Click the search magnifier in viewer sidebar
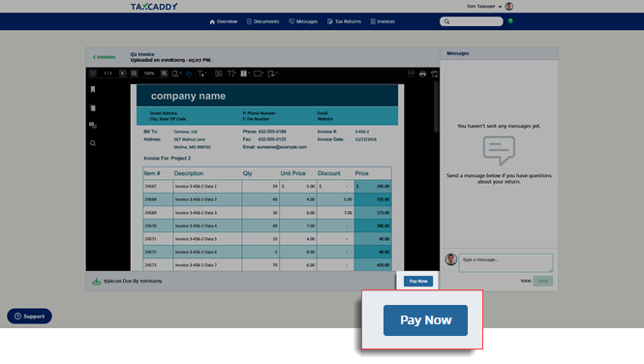Screen dimensions: 644x364 tap(93, 143)
